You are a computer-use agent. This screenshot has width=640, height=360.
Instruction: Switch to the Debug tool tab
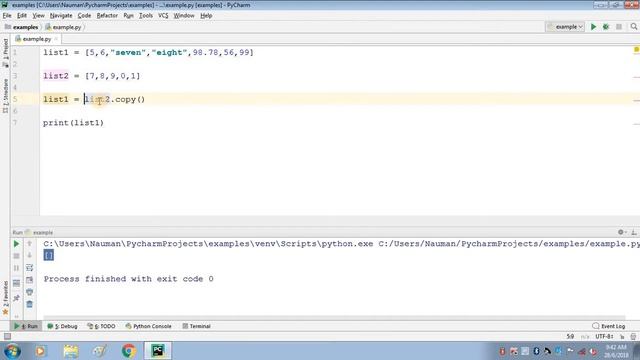(62, 326)
